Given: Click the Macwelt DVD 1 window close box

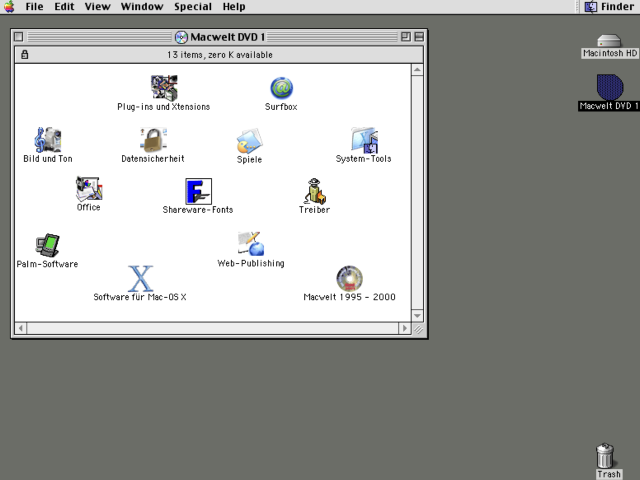Looking at the screenshot, I should point(18,37).
